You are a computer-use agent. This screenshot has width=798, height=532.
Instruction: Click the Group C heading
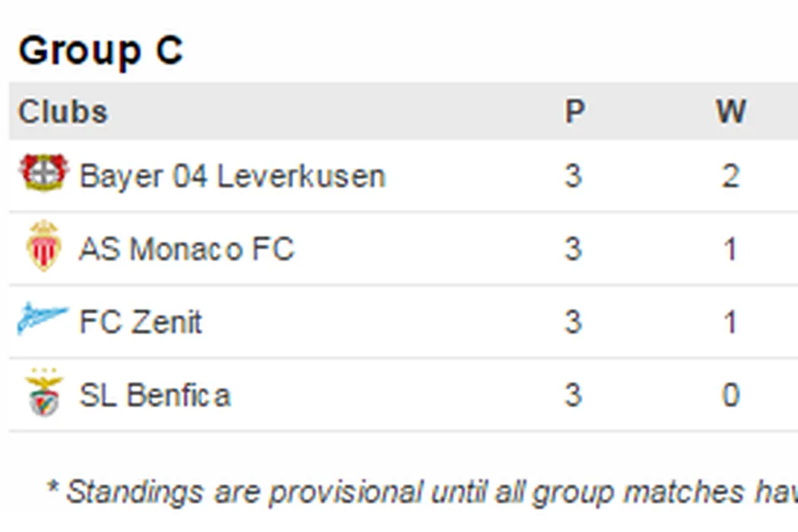[100, 51]
